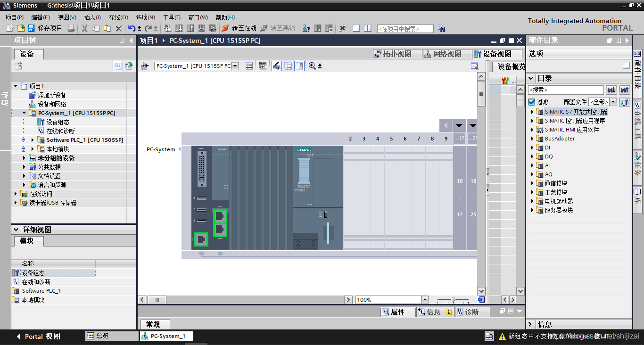The image size is (644, 345).
Task: Click the search-in-project binoculars icon
Action: [x=441, y=28]
